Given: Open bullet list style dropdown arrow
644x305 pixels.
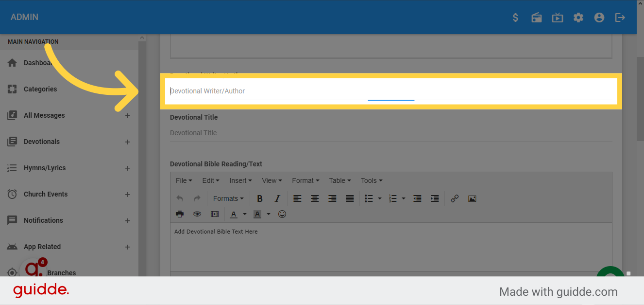Looking at the screenshot, I should 380,198.
